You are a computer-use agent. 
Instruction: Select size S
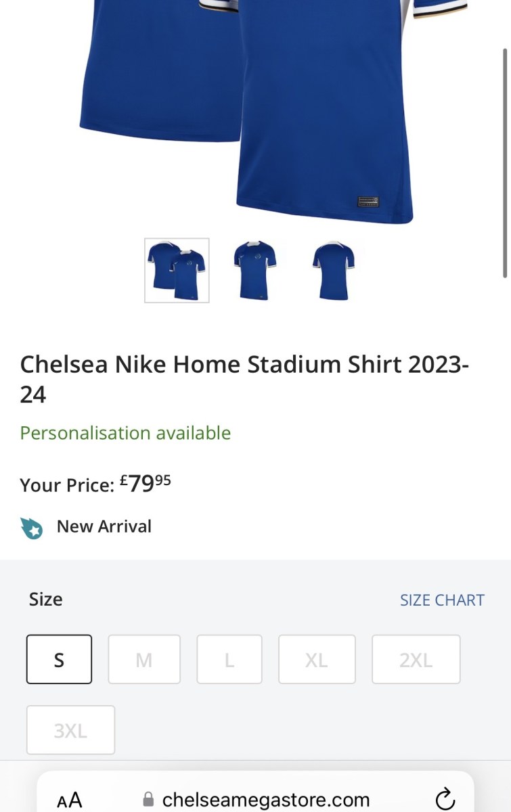click(59, 659)
